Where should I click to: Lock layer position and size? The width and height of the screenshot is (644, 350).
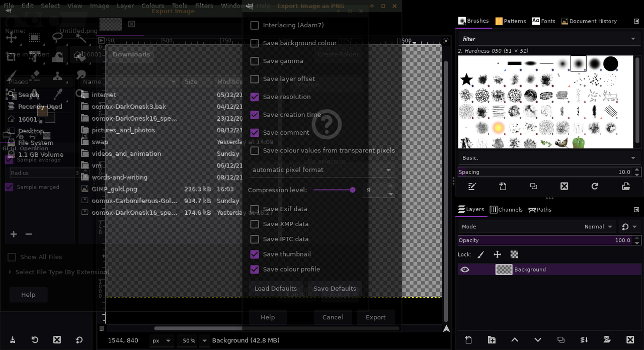(x=497, y=254)
